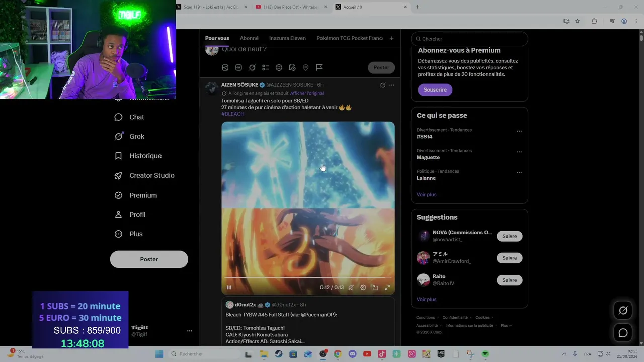Open the more menu on AIZEN SŌSUKE's post
This screenshot has width=644, height=362.
click(392, 85)
